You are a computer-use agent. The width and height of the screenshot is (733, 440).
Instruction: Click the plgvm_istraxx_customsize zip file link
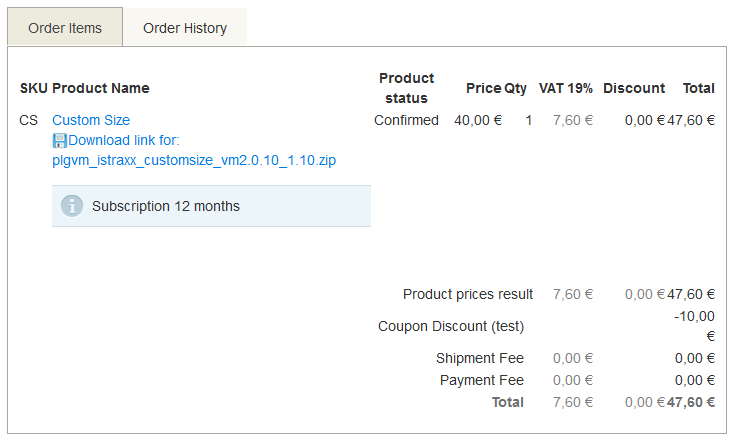tap(194, 160)
